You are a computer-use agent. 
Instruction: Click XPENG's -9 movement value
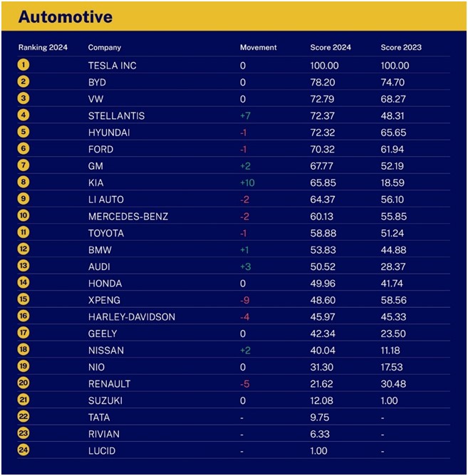[245, 300]
